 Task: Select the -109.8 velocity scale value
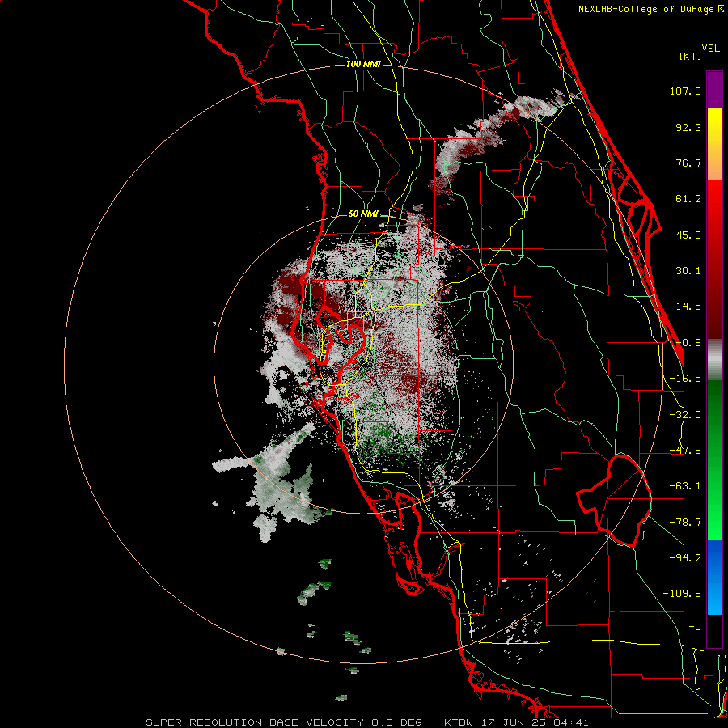(682, 594)
